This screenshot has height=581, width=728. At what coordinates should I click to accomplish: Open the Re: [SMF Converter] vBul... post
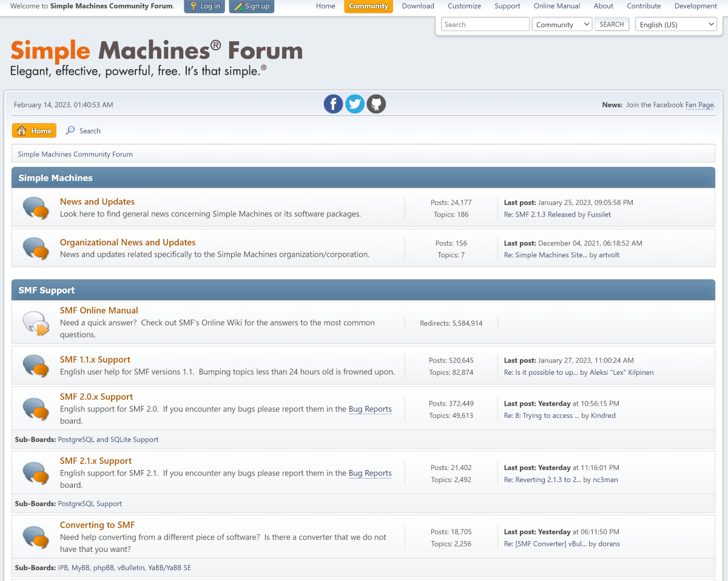click(x=545, y=544)
